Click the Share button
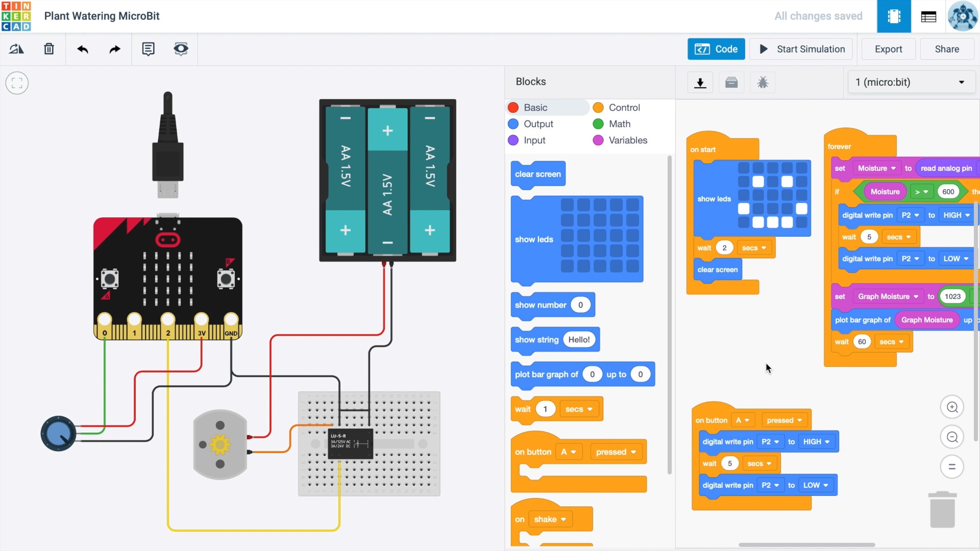The image size is (980, 551). 947,49
